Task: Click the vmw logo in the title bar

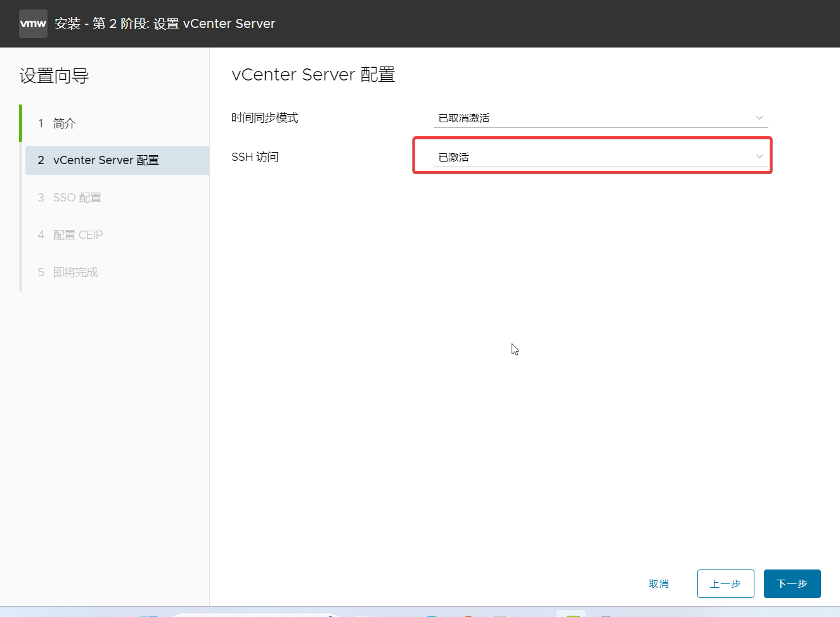Action: tap(32, 23)
